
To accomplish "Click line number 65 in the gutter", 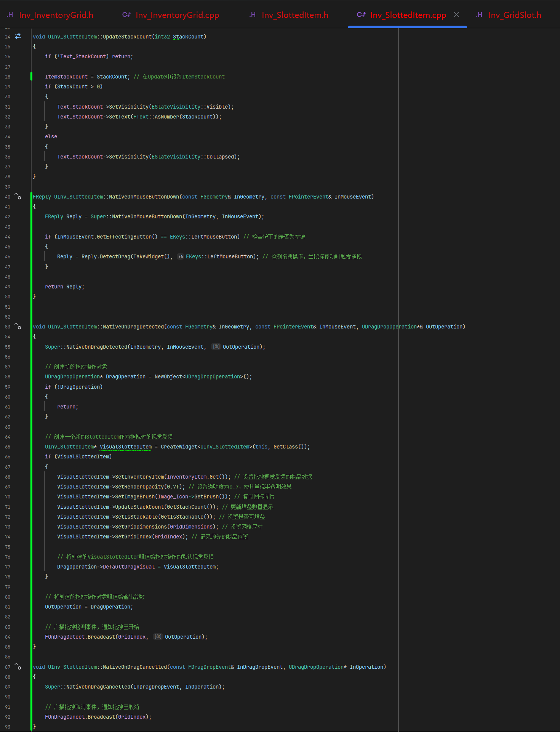I will click(8, 447).
